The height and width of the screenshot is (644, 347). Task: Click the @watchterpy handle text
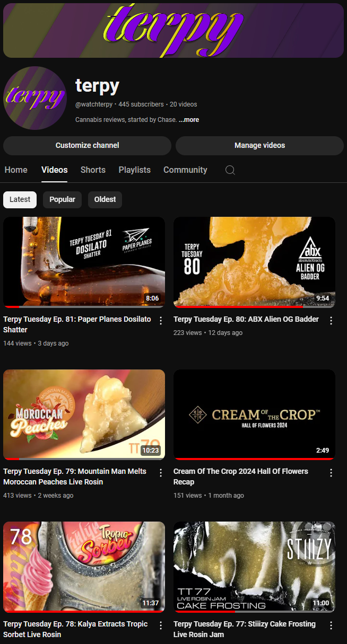coord(94,105)
